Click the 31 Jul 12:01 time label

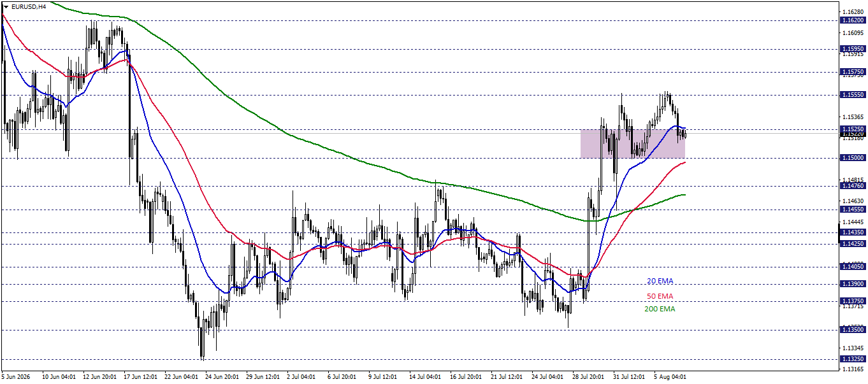(x=629, y=377)
